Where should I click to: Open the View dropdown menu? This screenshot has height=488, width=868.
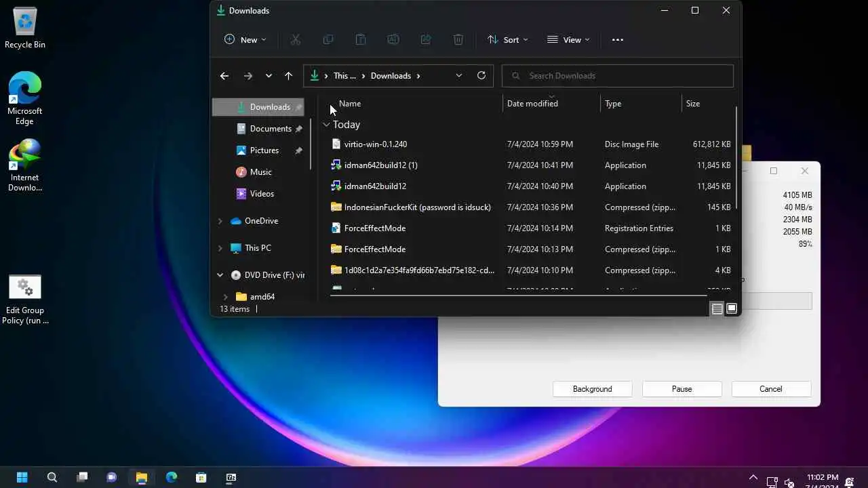[568, 40]
